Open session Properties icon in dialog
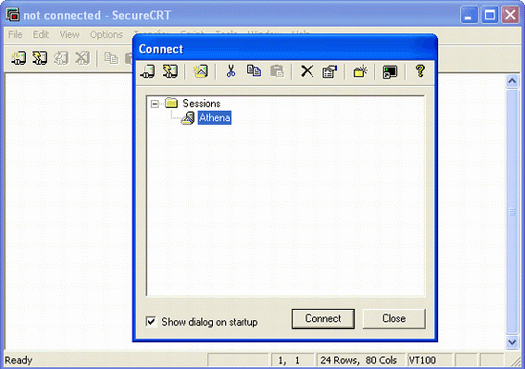This screenshot has height=369, width=525. click(329, 71)
